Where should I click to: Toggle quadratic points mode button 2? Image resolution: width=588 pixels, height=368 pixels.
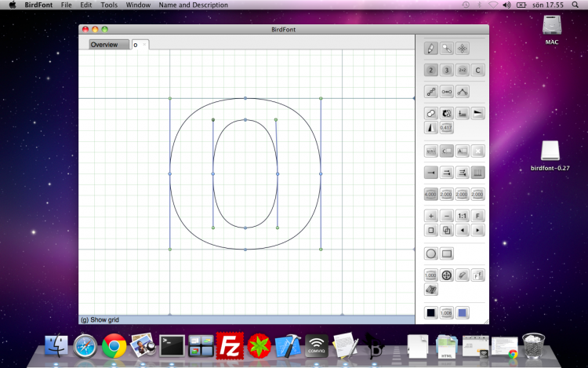tap(430, 71)
